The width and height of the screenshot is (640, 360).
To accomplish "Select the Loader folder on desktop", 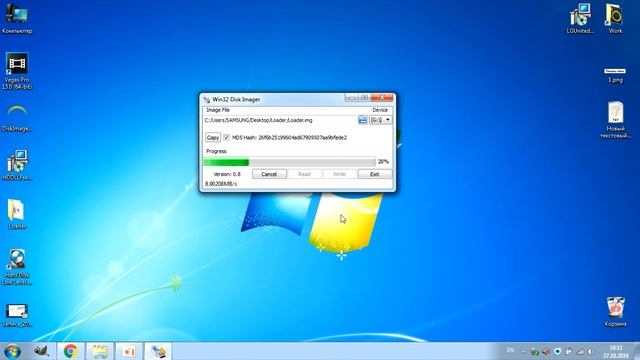I will [17, 214].
